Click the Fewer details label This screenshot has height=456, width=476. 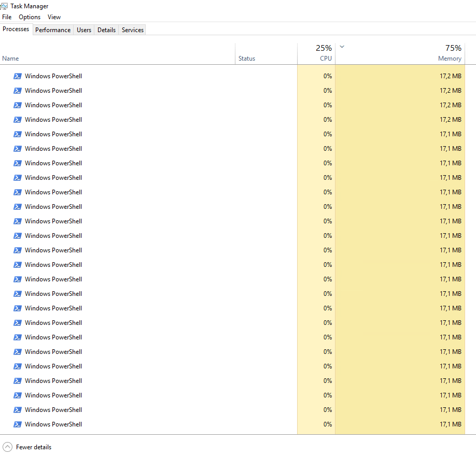34,447
